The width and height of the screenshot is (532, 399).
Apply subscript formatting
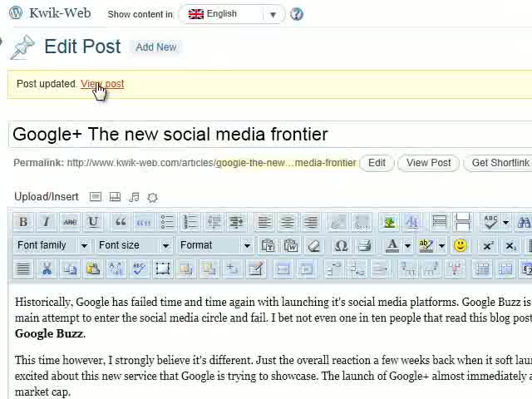coord(510,245)
